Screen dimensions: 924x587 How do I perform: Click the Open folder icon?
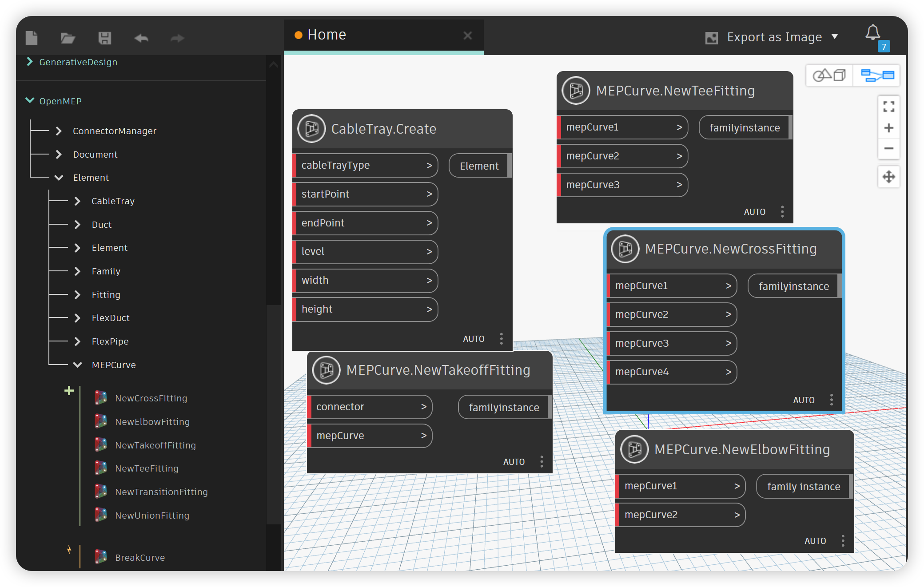pyautogui.click(x=68, y=38)
